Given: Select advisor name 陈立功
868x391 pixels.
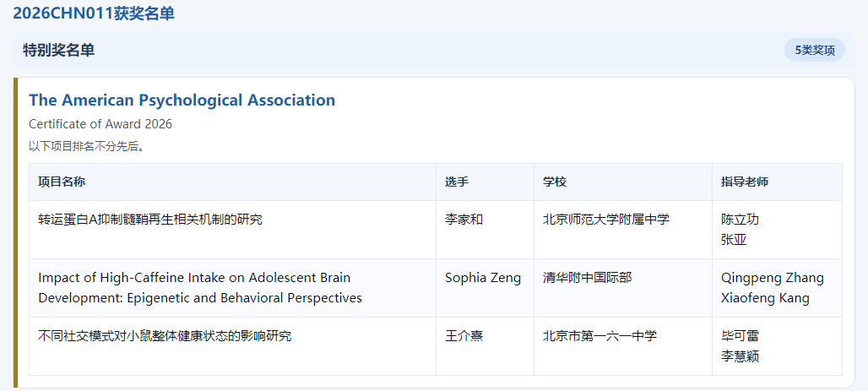Looking at the screenshot, I should [x=740, y=220].
